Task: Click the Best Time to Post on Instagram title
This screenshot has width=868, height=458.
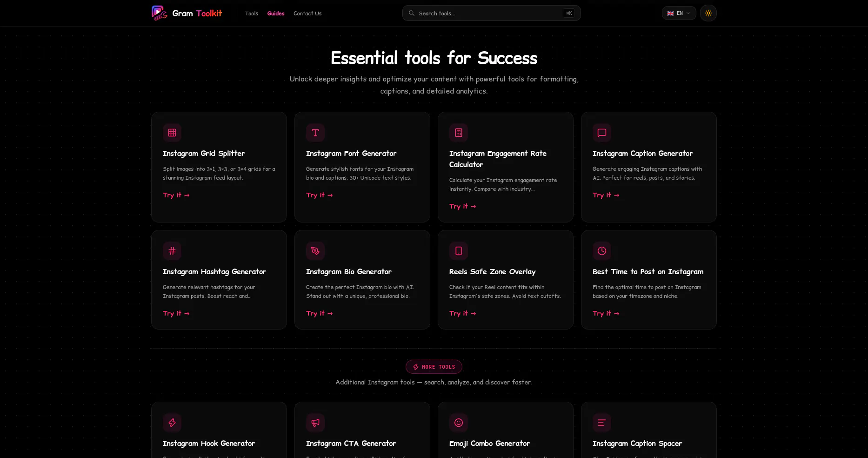Action: [x=648, y=272]
